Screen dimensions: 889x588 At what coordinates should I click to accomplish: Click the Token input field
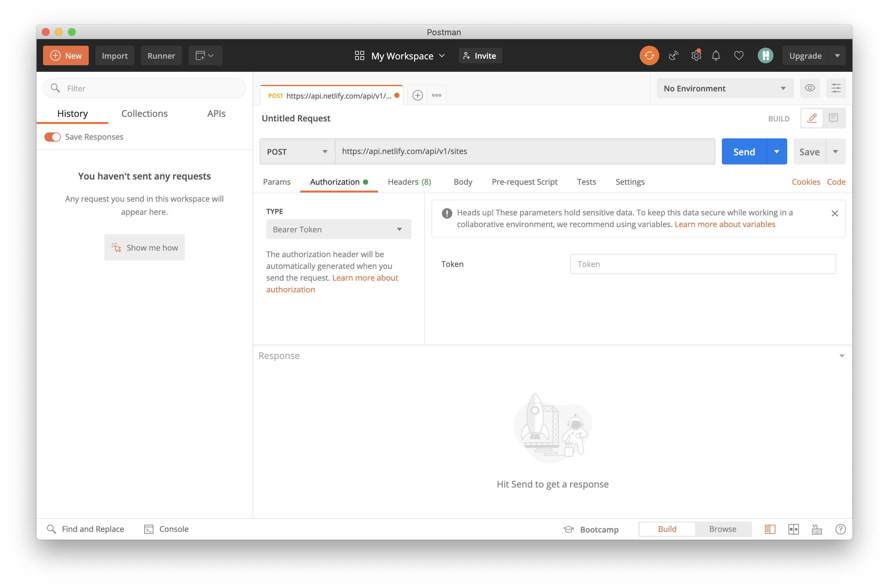[x=703, y=264]
